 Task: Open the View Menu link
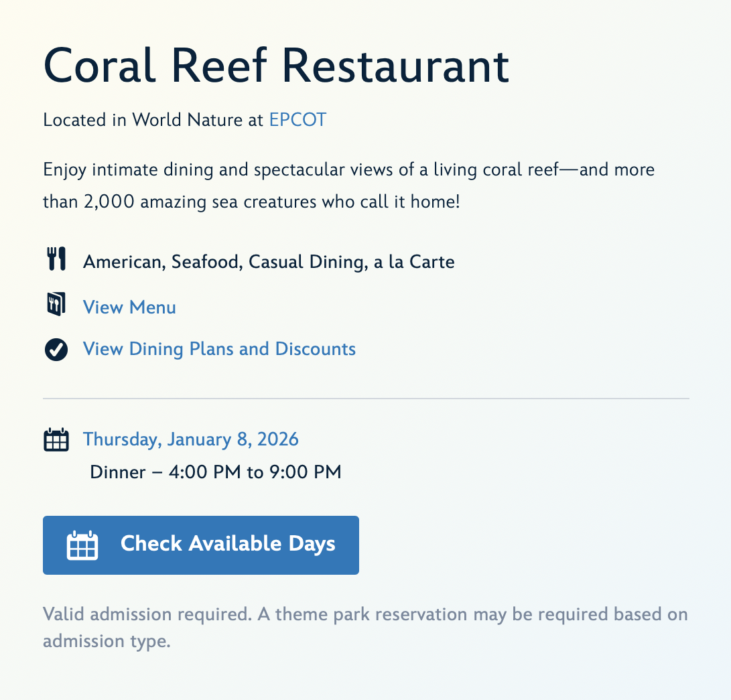129,307
